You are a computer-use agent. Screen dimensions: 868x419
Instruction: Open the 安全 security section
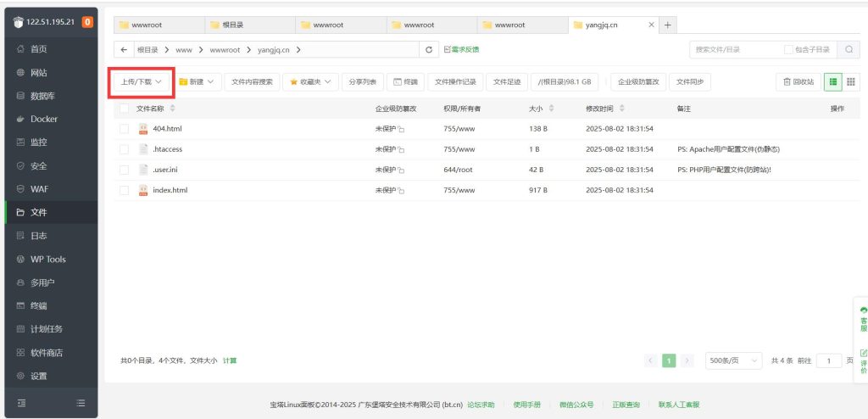coord(51,165)
